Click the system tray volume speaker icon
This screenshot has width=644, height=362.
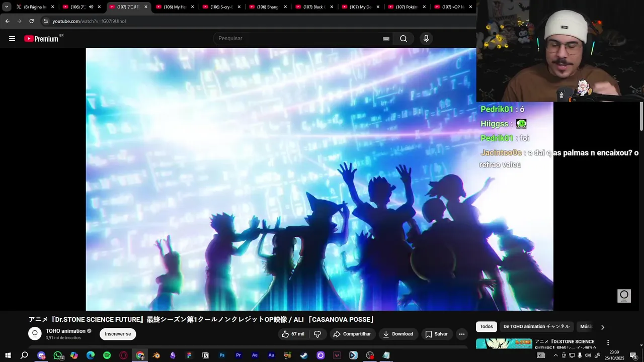click(x=588, y=355)
